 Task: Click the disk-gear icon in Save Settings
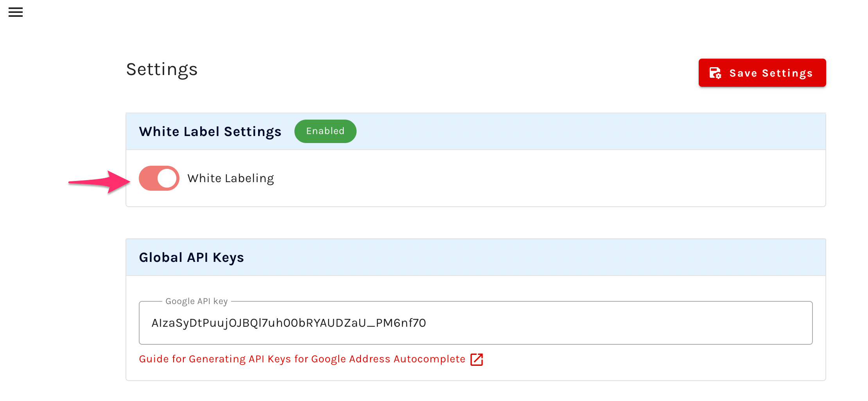point(715,73)
